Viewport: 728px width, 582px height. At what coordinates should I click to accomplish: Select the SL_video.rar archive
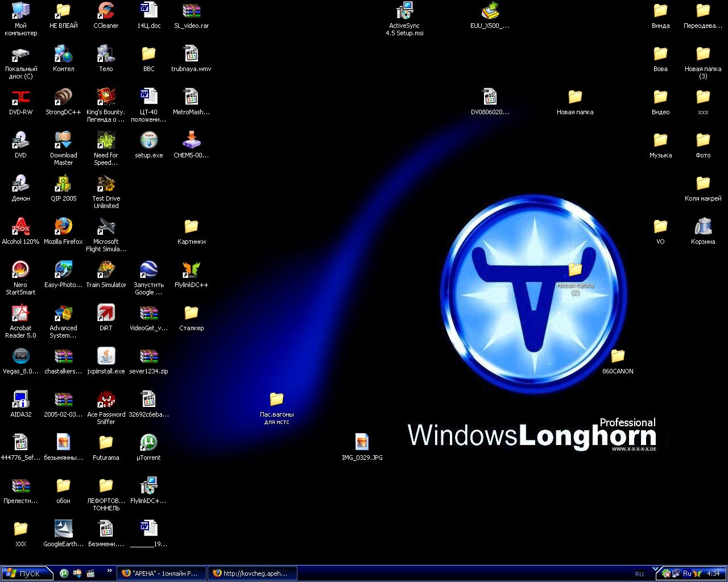tap(191, 15)
